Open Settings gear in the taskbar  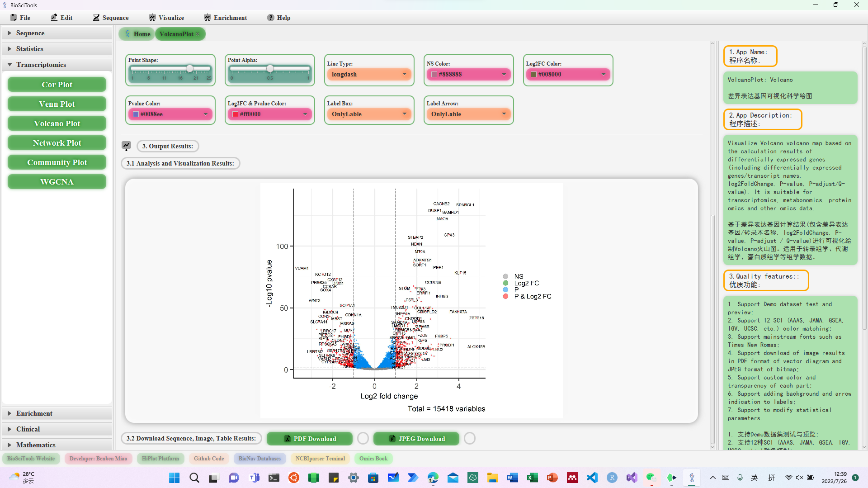point(353,478)
